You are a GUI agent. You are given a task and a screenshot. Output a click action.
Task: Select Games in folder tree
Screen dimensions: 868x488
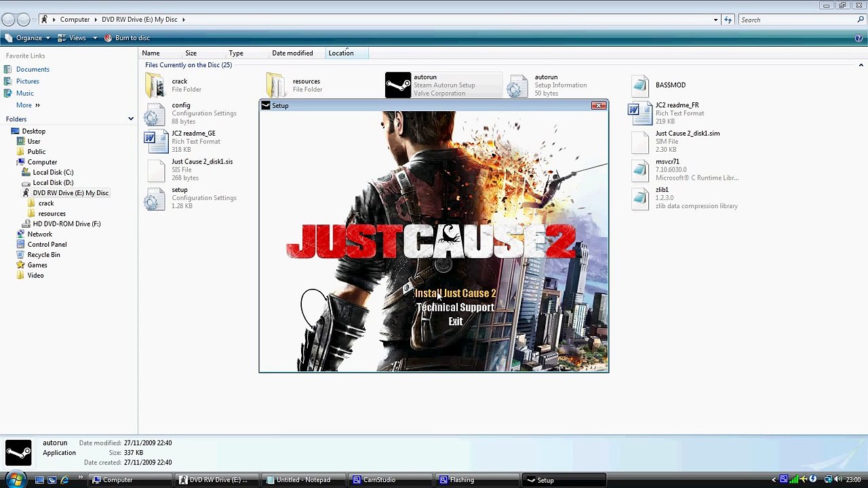tap(37, 265)
